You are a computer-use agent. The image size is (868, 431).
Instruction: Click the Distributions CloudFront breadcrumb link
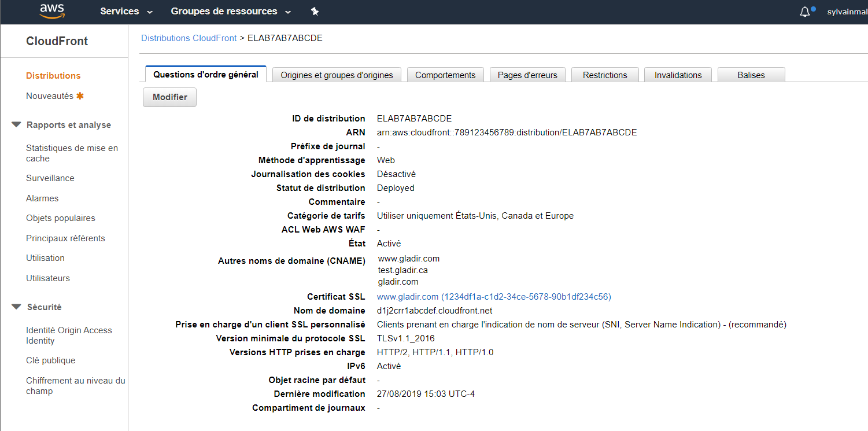(x=189, y=38)
